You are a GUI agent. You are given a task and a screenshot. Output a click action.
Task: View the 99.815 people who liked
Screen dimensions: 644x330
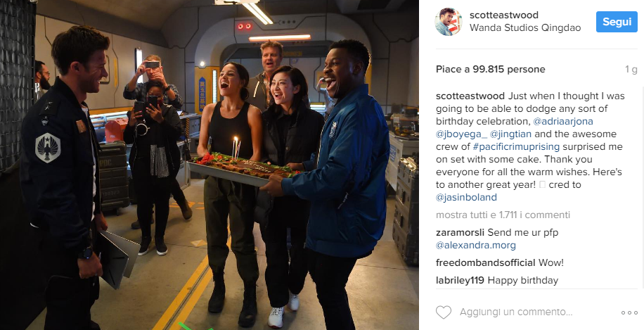point(491,70)
